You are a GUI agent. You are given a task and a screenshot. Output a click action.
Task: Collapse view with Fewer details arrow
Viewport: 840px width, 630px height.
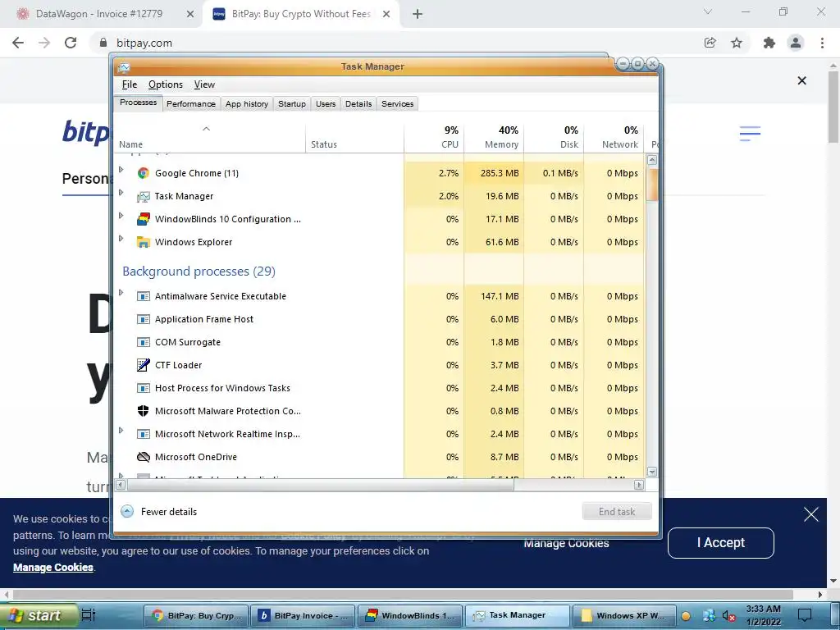tap(127, 512)
